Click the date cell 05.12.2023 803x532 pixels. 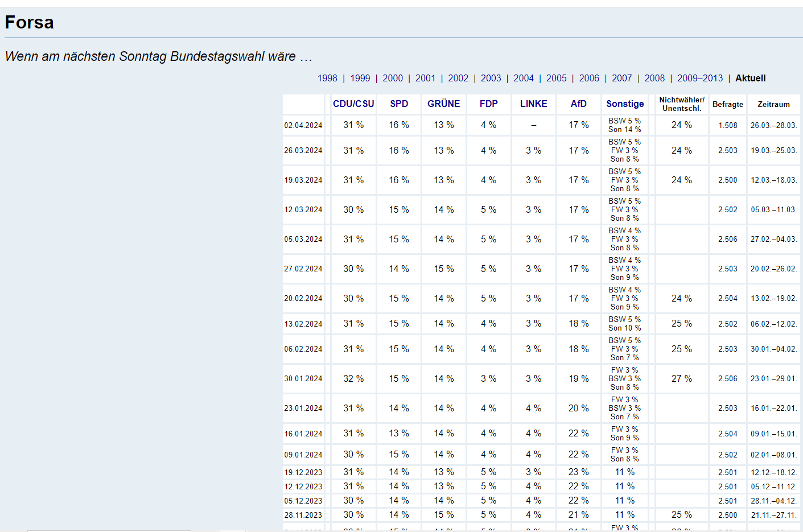tap(303, 501)
